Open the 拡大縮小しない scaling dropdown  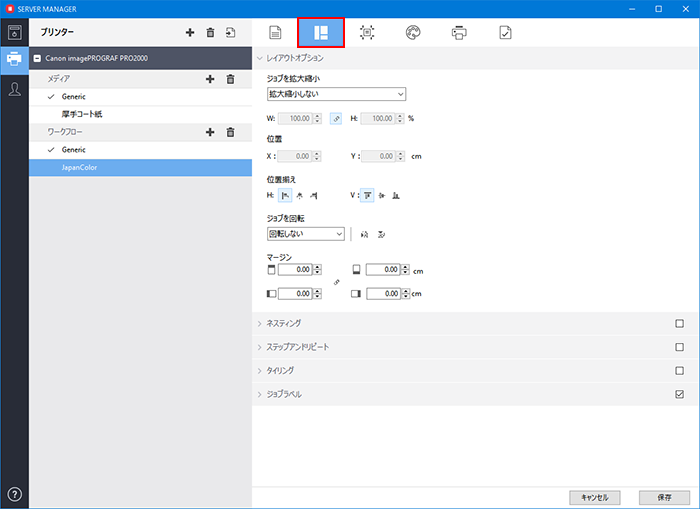(336, 94)
